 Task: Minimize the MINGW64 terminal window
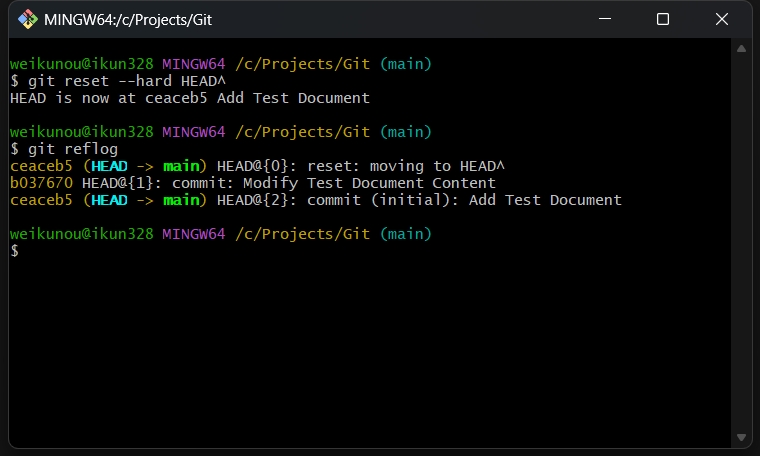point(604,19)
